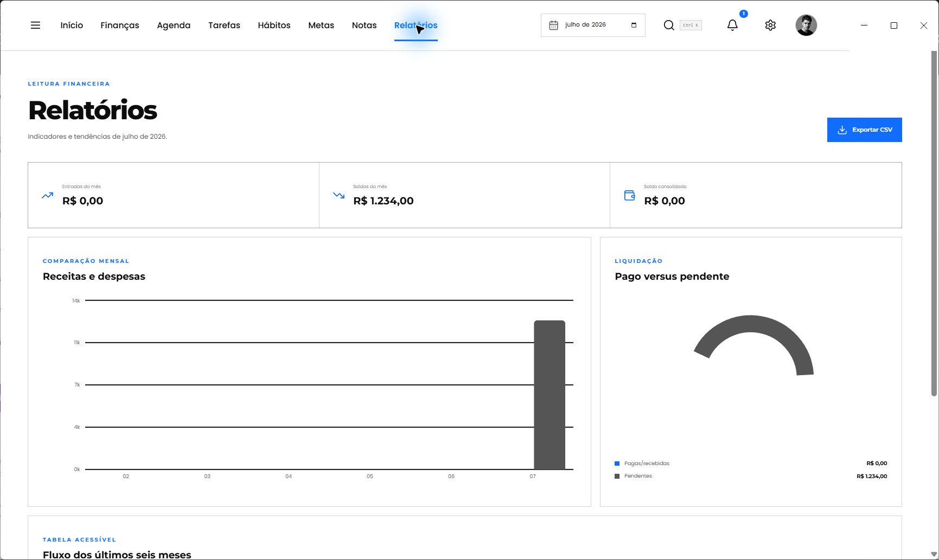Image resolution: width=939 pixels, height=560 pixels.
Task: Click the Entradas do mês trend-up icon
Action: 48,195
